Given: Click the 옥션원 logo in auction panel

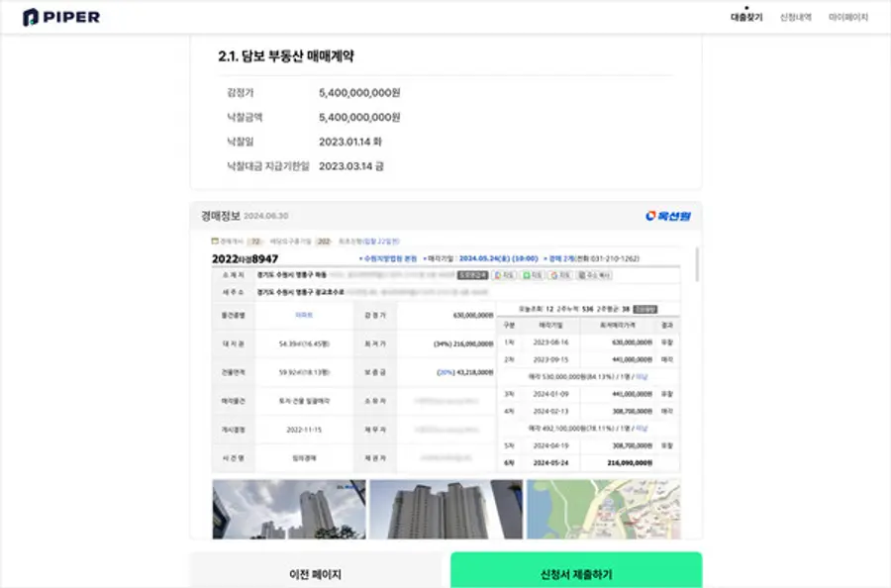Looking at the screenshot, I should (x=667, y=215).
